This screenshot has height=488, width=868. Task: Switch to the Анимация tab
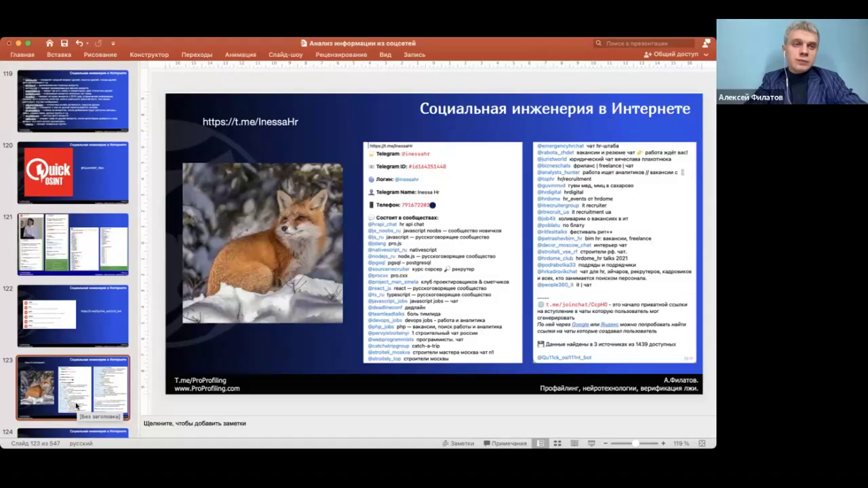240,55
